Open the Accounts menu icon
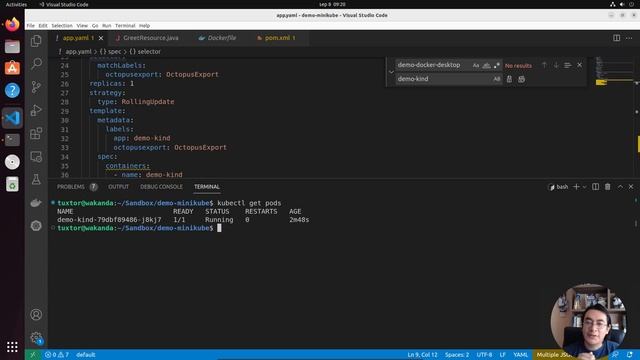The width and height of the screenshot is (640, 360). (36, 315)
